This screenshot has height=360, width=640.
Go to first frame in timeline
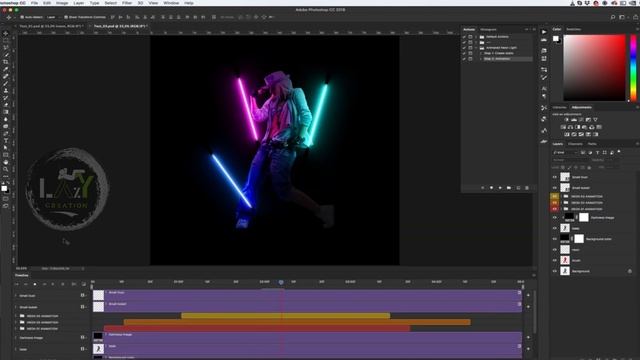pyautogui.click(x=17, y=284)
